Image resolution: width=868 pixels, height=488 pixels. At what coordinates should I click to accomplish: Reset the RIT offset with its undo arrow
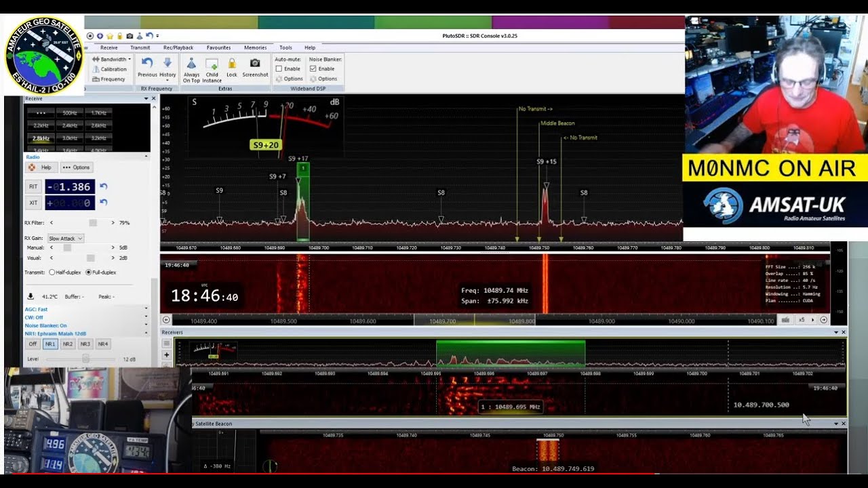(103, 186)
